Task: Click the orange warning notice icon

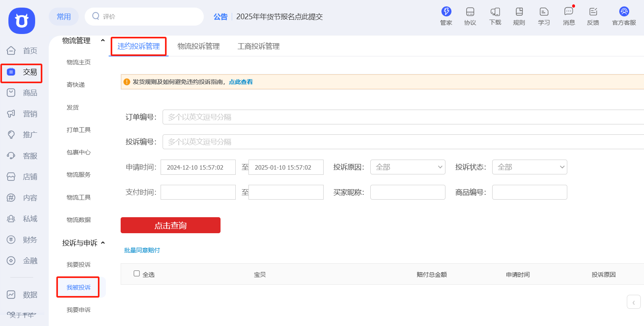Action: [127, 82]
